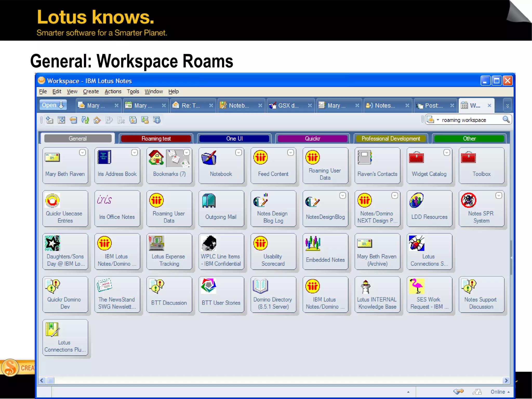The width and height of the screenshot is (532, 399).
Task: Click the search magnifier icon
Action: pos(506,120)
